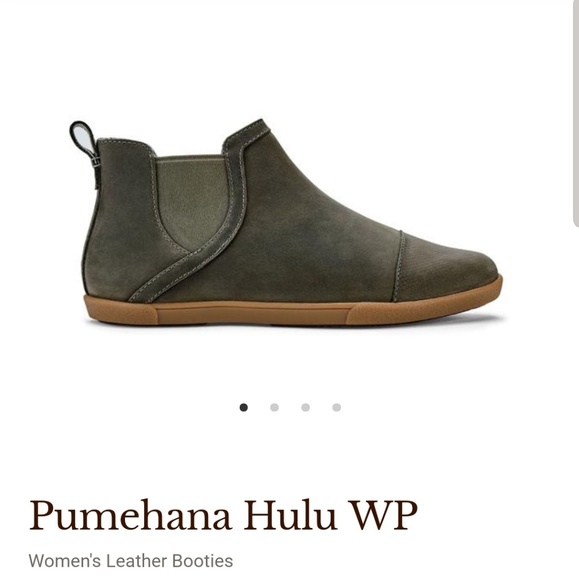This screenshot has height=580, width=579.
Task: Click the word Hulu in title
Action: [290, 515]
